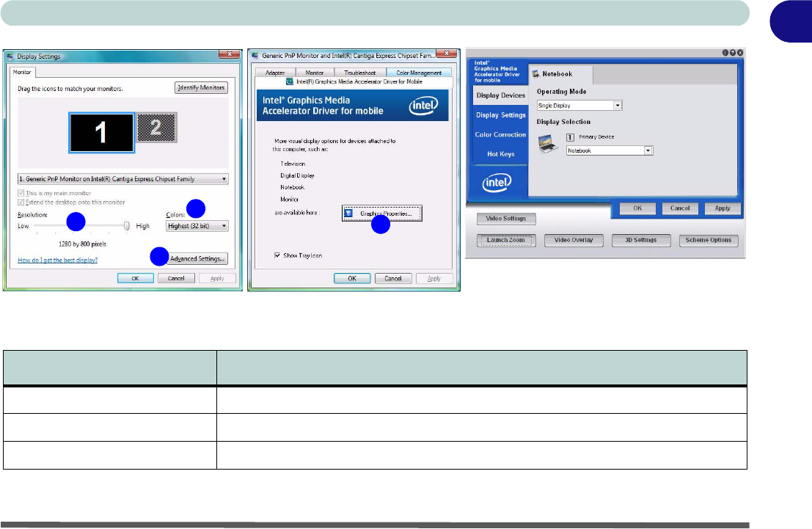This screenshot has width=812, height=529.
Task: Click the 'Television' list text
Action: pyautogui.click(x=293, y=164)
